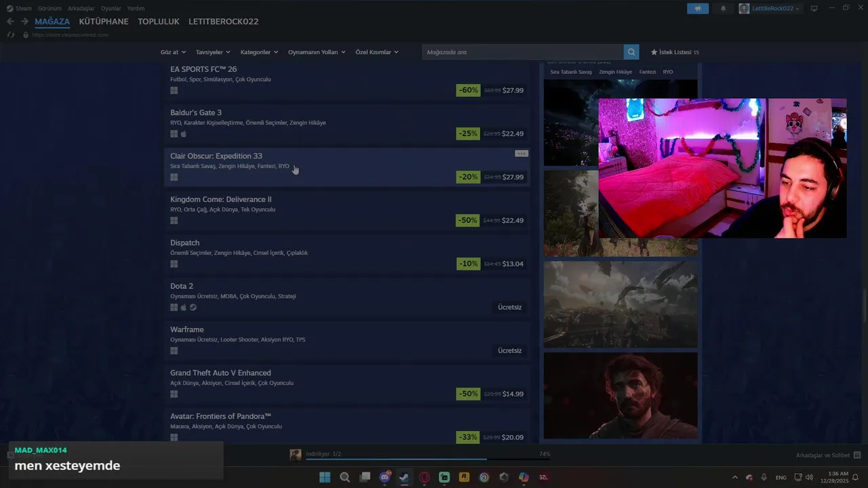
Task: Open the notifications bell
Action: click(x=723, y=8)
